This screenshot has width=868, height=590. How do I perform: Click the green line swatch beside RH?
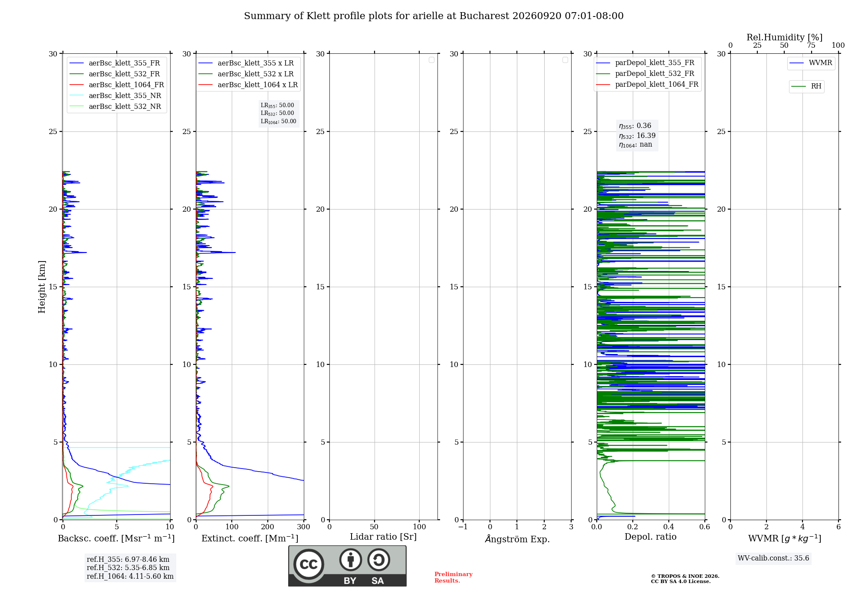799,87
